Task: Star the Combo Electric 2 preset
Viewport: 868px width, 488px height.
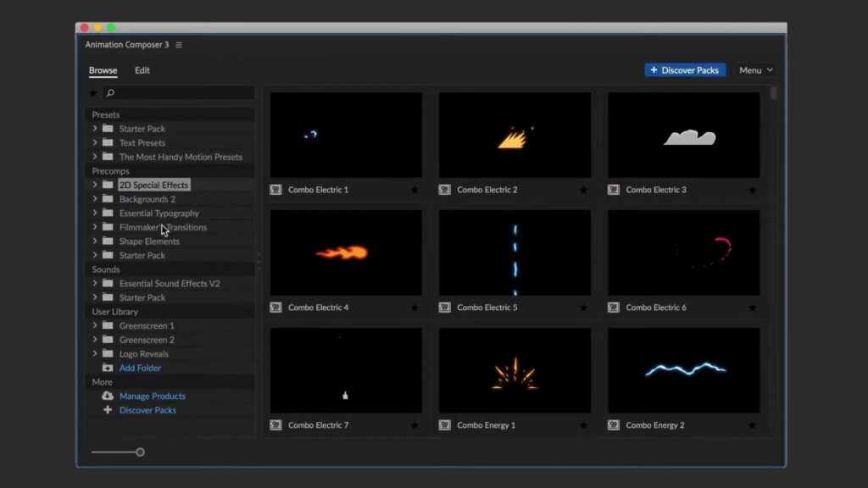Action: pyautogui.click(x=583, y=190)
